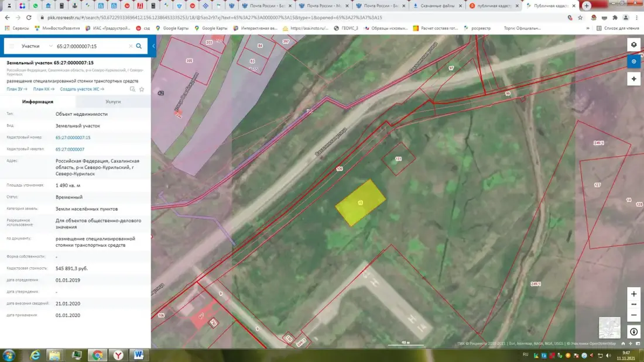
Task: Click the home icon in the map footer
Action: (623, 343)
